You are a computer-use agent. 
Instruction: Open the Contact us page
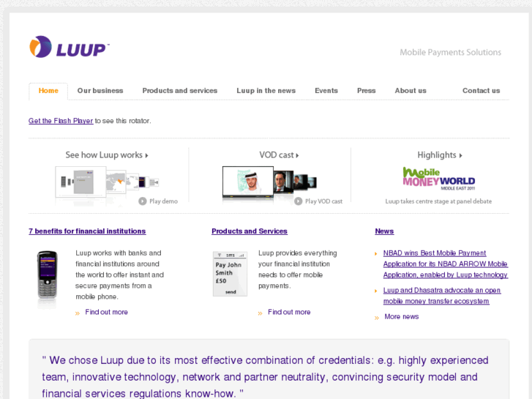tap(481, 91)
